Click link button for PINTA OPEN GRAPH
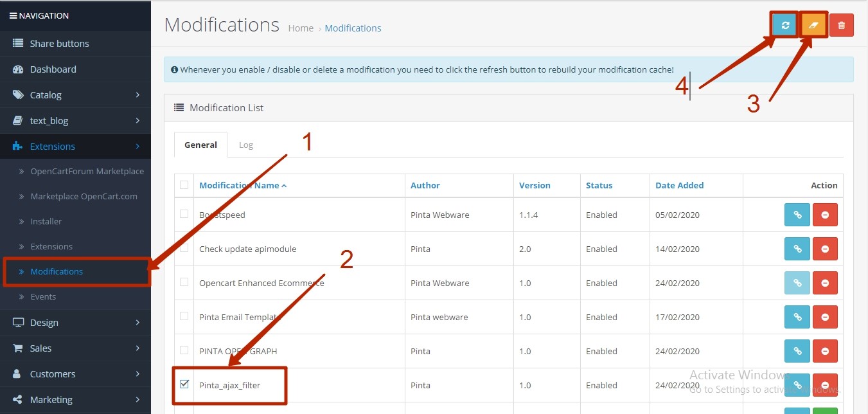 tap(797, 351)
